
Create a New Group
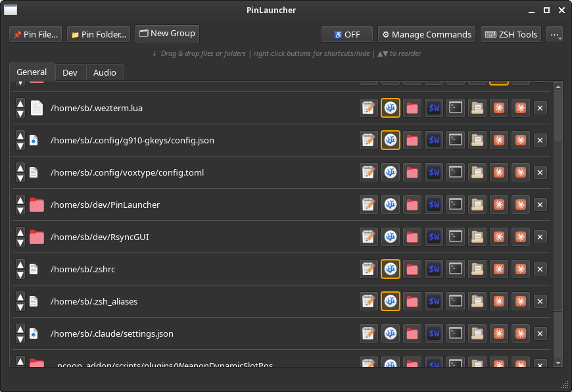pos(167,34)
